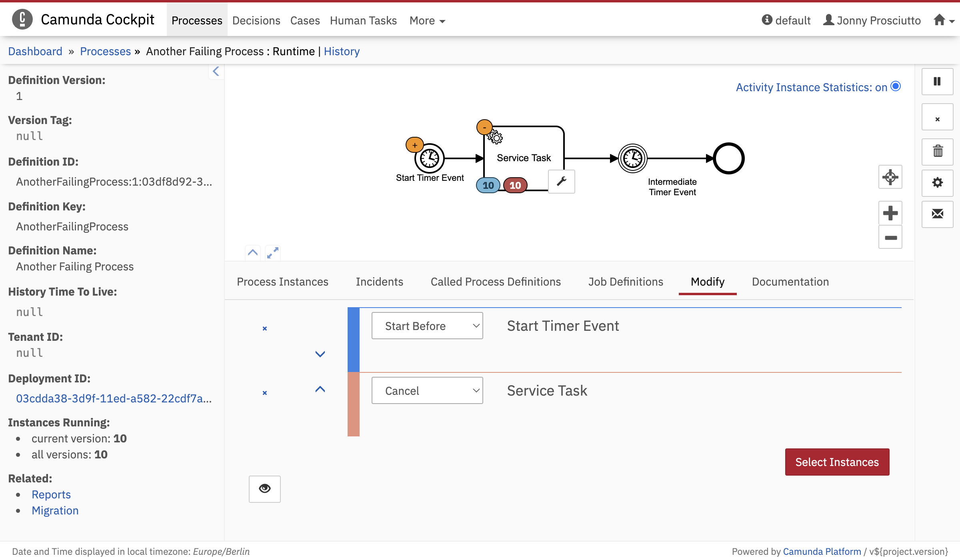Click the orange plus badge on Start Timer Event

414,145
